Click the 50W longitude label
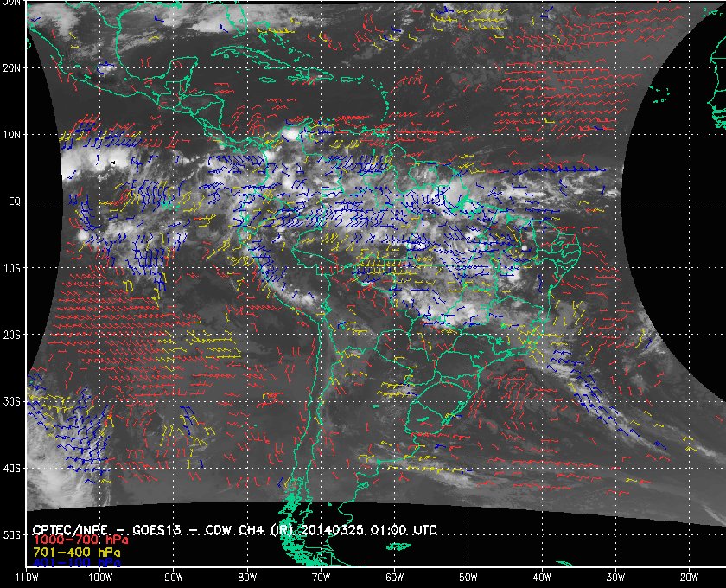The width and height of the screenshot is (726, 588). 468,578
